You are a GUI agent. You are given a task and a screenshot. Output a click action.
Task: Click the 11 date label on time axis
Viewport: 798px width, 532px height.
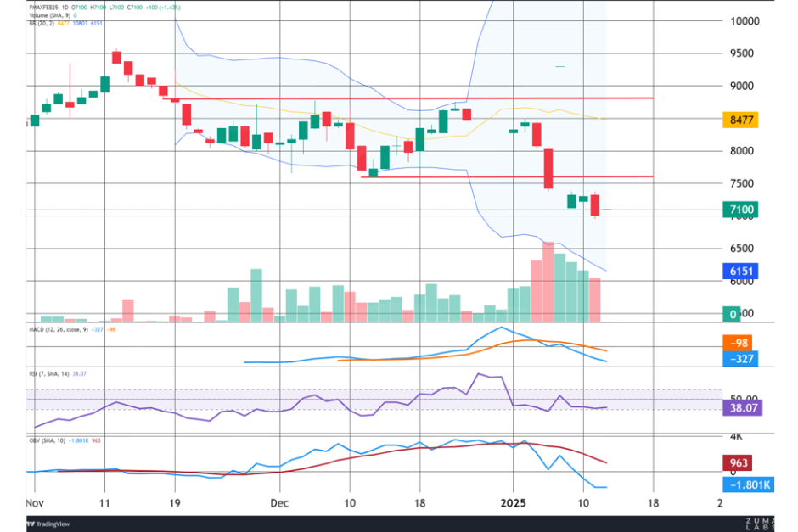(x=104, y=503)
